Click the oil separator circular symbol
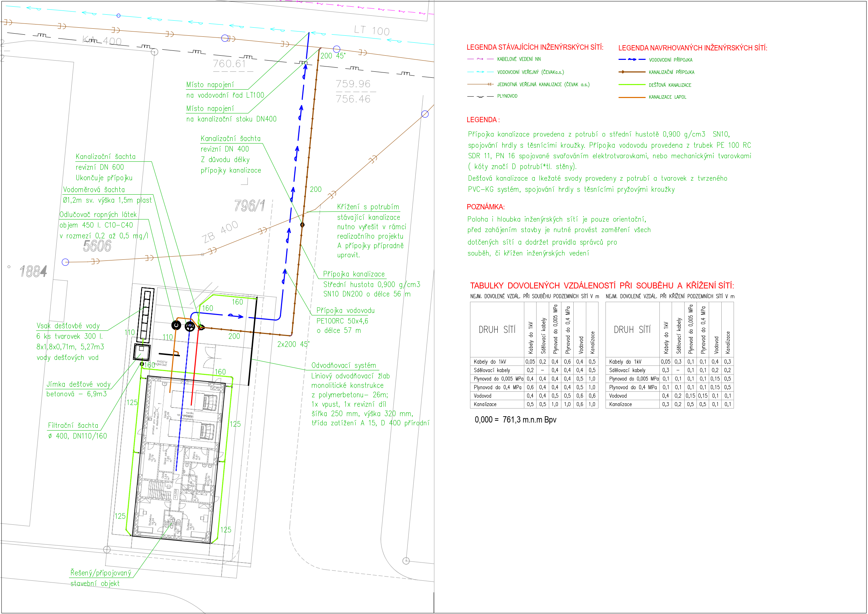This screenshot has height=614, width=868. point(176,325)
